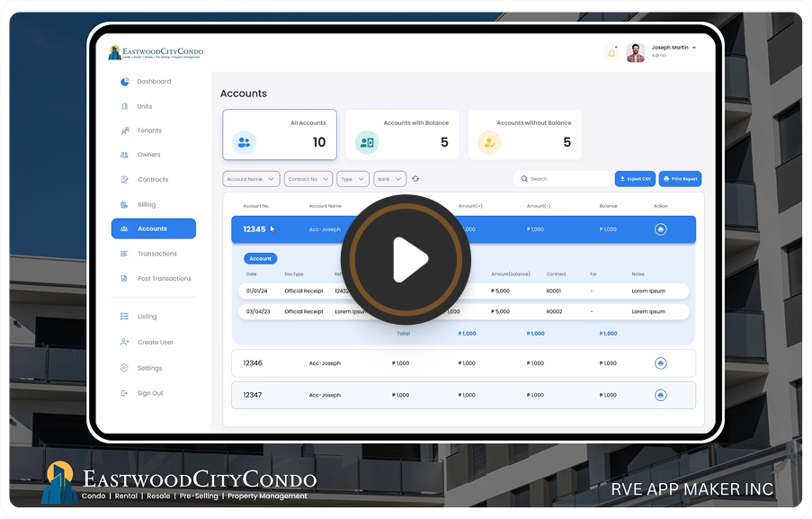
Task: Click the Account tag in expanded details
Action: point(261,258)
